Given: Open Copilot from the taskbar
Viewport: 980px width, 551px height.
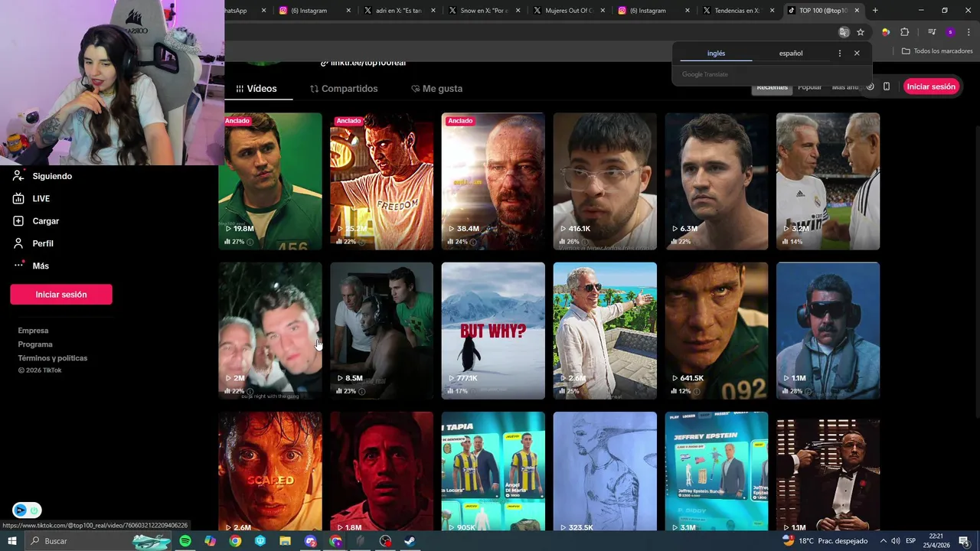Looking at the screenshot, I should coord(210,541).
